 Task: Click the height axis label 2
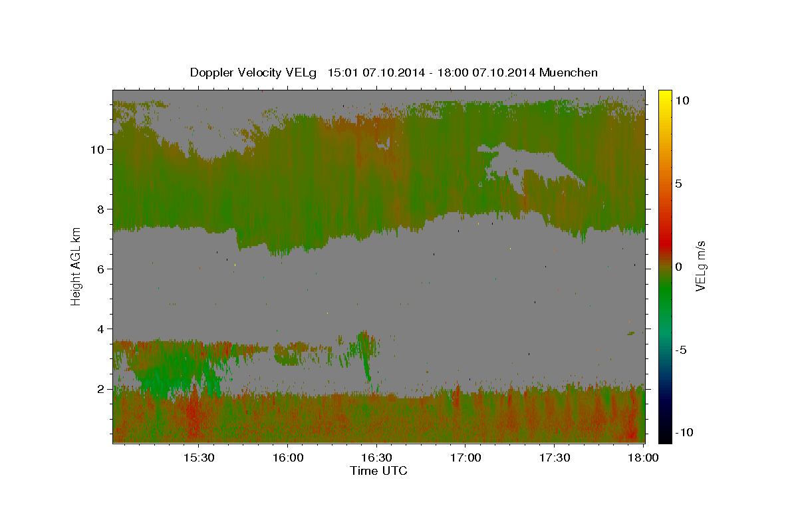[x=100, y=389]
